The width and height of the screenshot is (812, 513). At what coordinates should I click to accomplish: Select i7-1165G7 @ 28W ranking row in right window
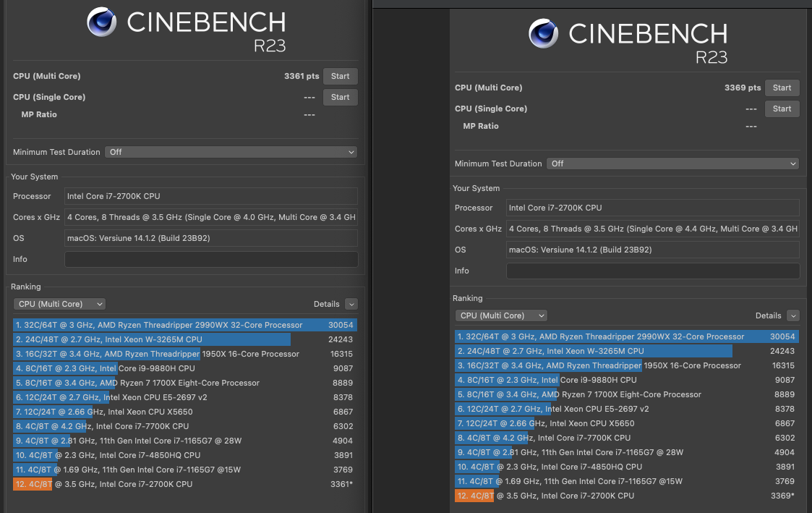point(627,452)
